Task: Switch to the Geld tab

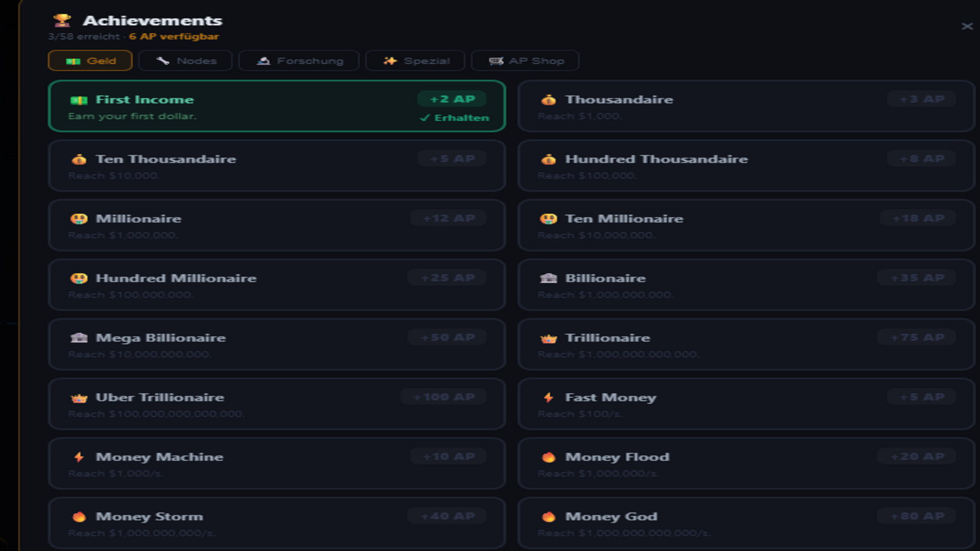Action: coord(90,61)
